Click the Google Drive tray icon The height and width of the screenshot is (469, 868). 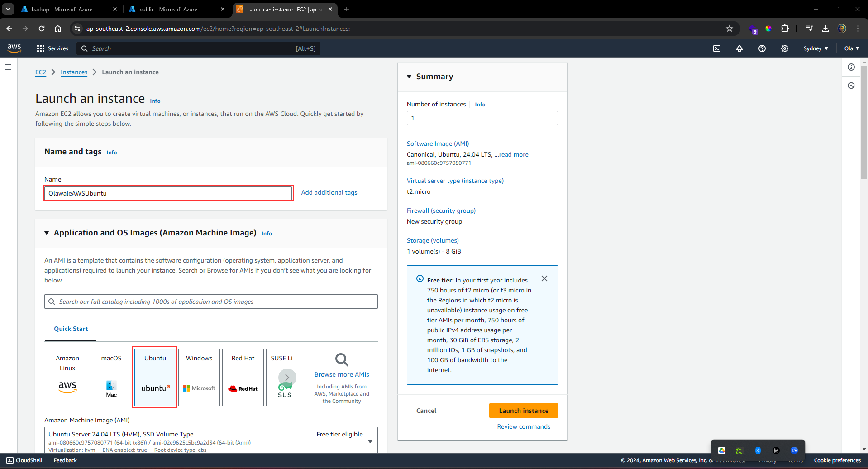722,450
